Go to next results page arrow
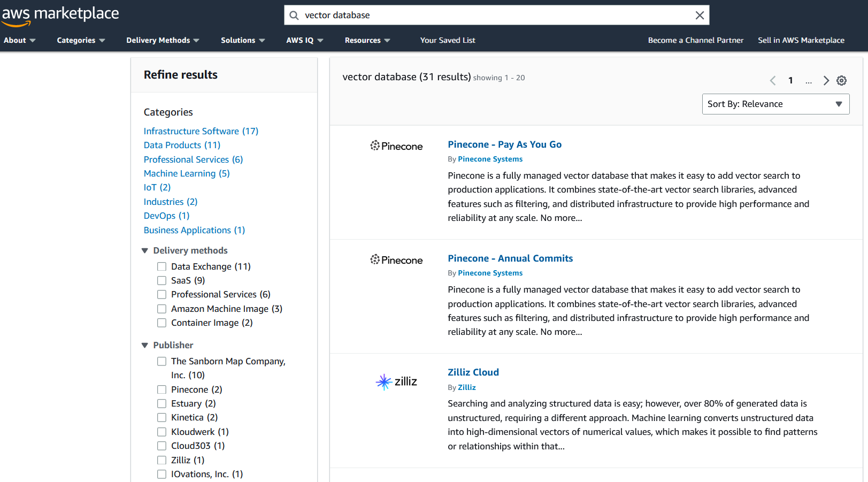This screenshot has height=482, width=868. coord(826,81)
